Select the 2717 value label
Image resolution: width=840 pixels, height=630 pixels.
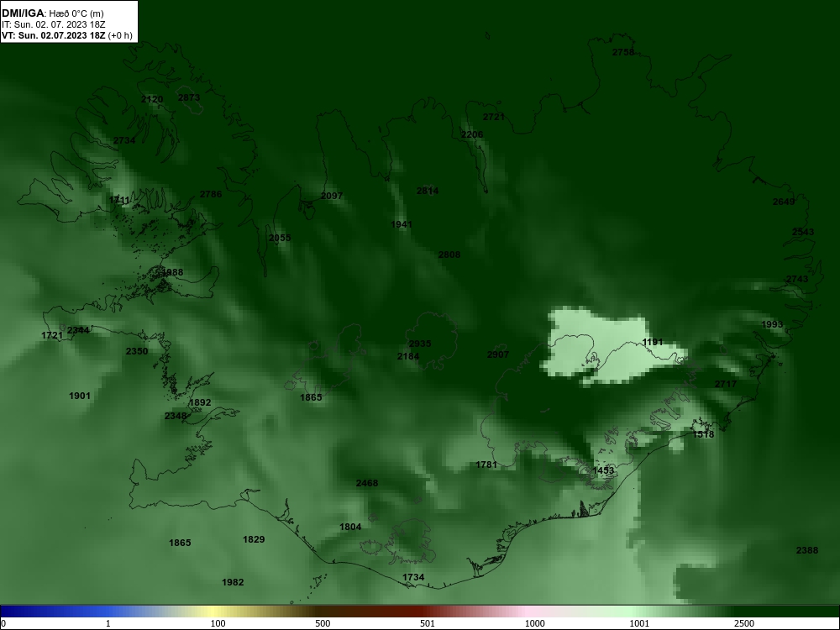click(x=726, y=384)
